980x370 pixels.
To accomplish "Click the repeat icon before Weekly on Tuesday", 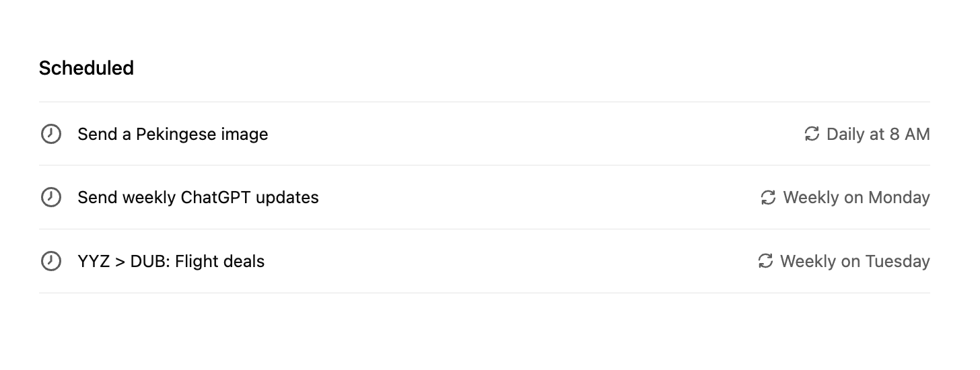I will [x=765, y=261].
